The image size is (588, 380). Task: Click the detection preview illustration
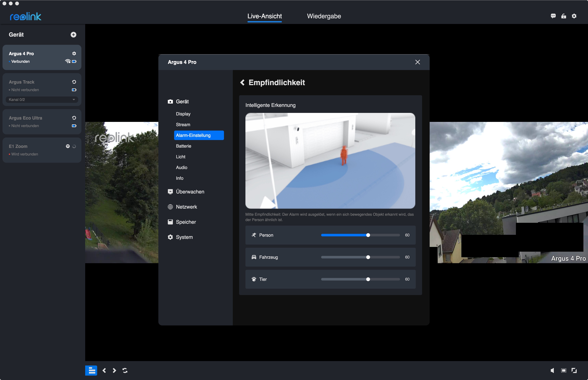(x=330, y=161)
